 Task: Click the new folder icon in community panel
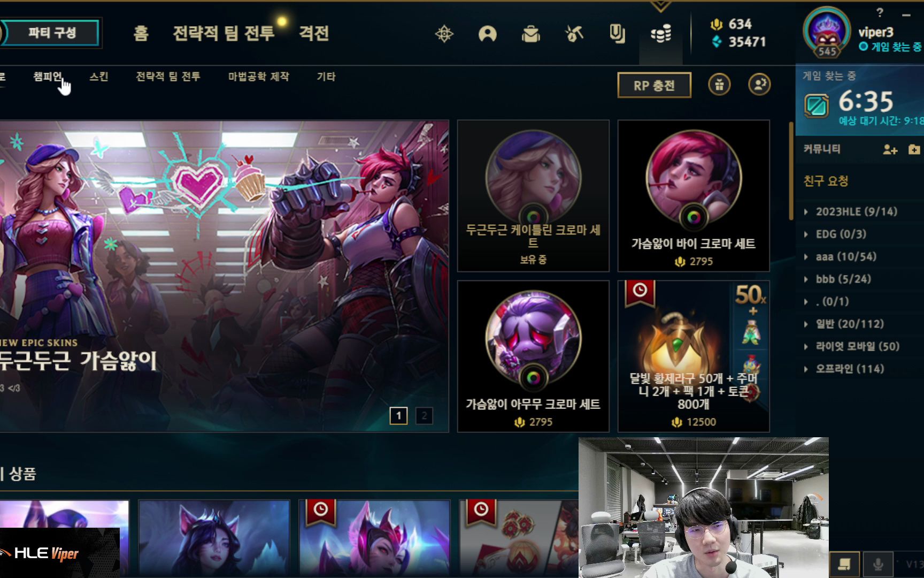[x=914, y=149]
